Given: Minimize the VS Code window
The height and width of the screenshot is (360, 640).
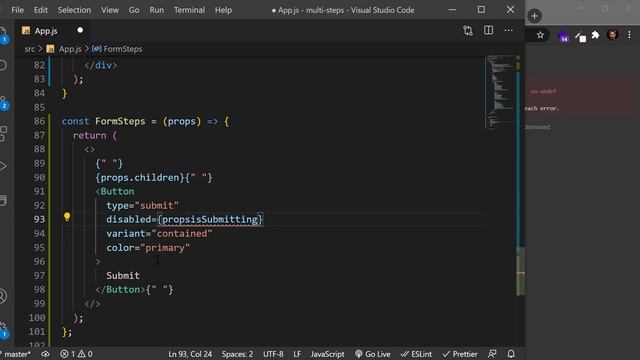Looking at the screenshot, I should [x=452, y=10].
